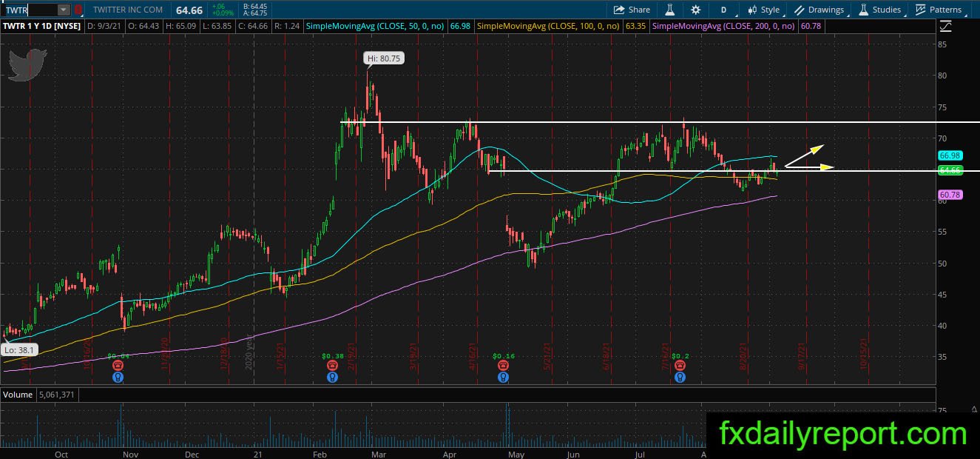This screenshot has height=459, width=980.
Task: Click the green 64.66 price axis tag
Action: (950, 170)
